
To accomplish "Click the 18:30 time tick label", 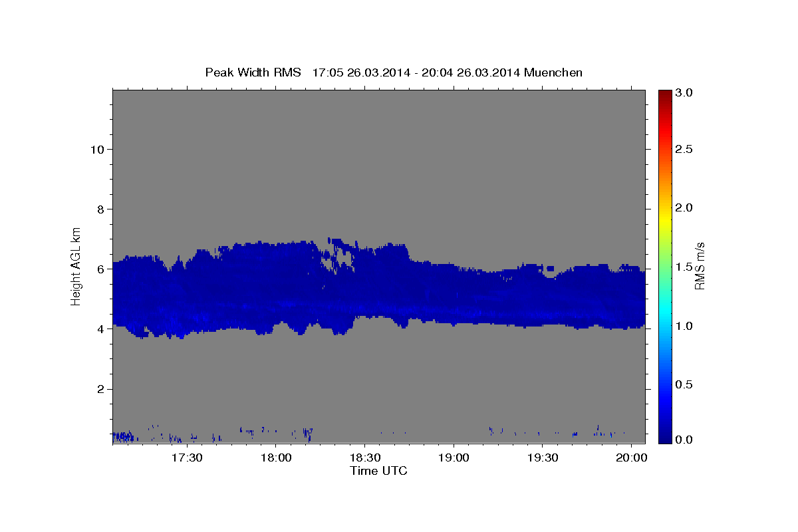I will (x=365, y=458).
